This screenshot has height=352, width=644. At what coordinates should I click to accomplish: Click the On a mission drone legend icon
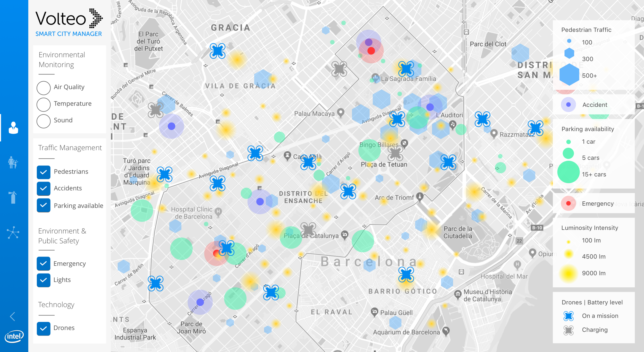[x=569, y=316]
